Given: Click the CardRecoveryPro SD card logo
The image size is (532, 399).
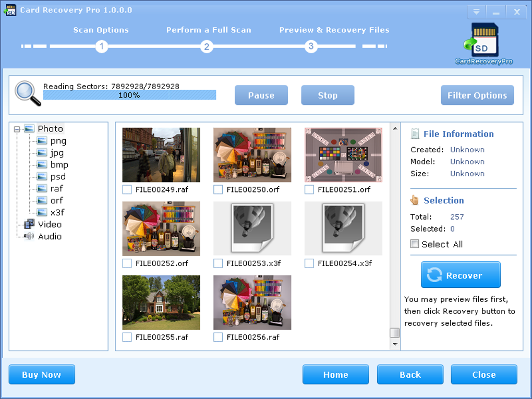Looking at the screenshot, I should [x=483, y=43].
